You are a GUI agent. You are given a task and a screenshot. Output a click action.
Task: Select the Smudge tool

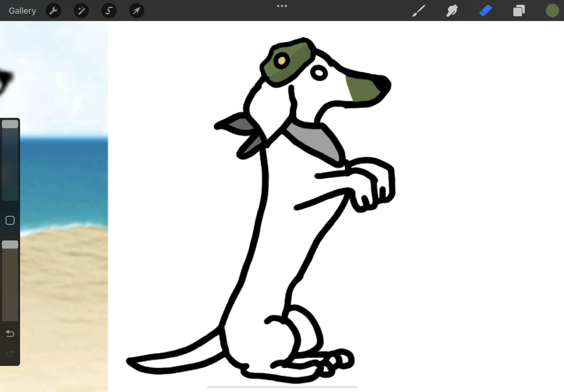click(x=452, y=11)
